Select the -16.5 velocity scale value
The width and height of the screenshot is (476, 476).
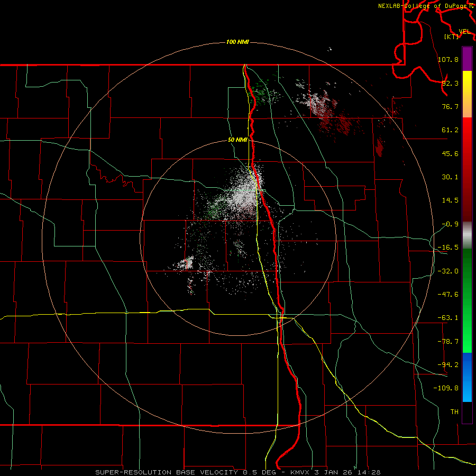(448, 248)
